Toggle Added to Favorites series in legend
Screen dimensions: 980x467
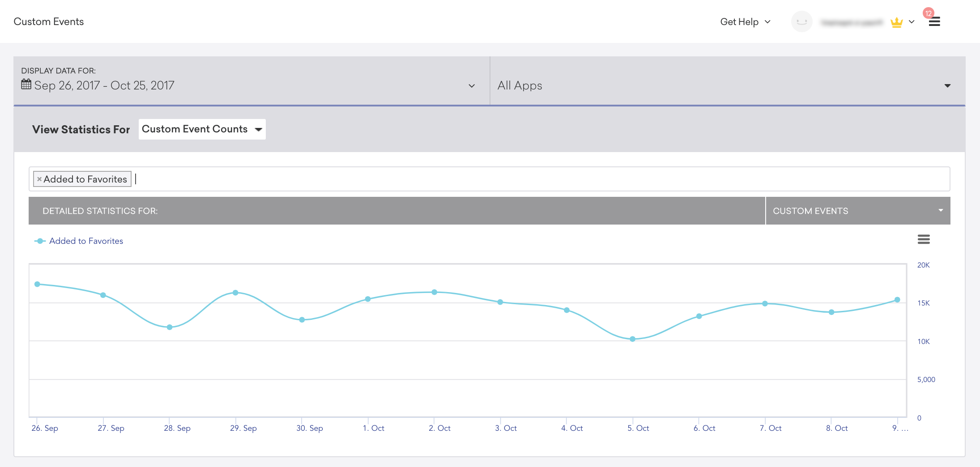click(x=85, y=241)
